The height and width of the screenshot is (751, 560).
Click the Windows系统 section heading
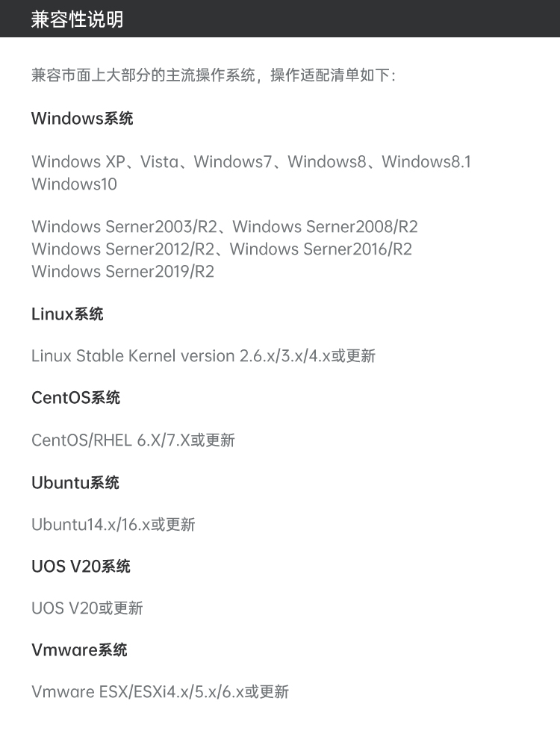click(82, 118)
